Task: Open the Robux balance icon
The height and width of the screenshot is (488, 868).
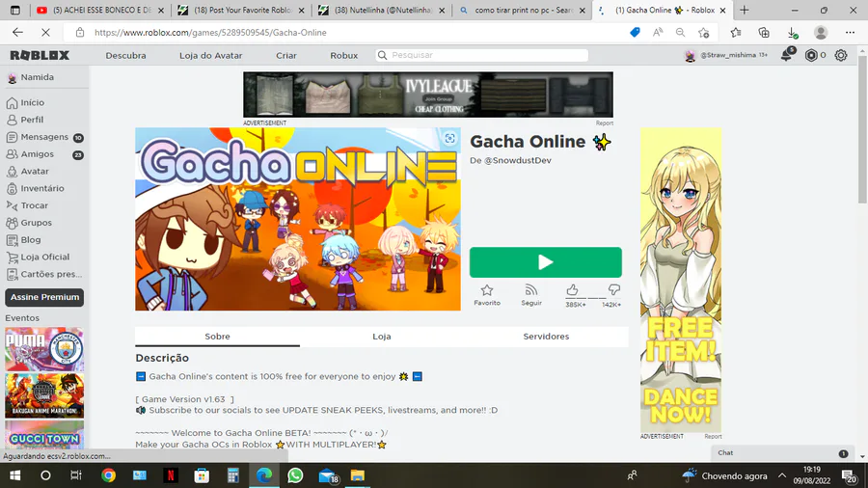Action: pyautogui.click(x=811, y=55)
